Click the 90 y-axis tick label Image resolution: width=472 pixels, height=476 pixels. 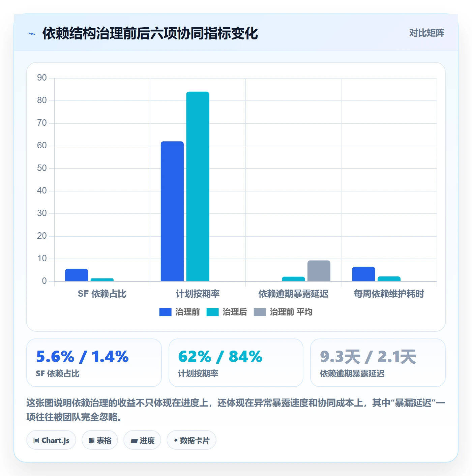[42, 78]
